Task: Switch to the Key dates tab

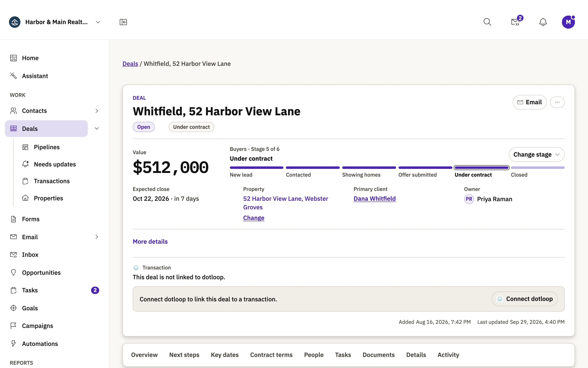Action: [225, 355]
